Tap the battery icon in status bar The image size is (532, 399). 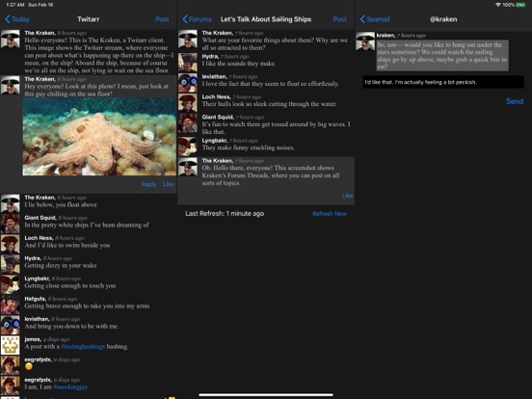pos(520,5)
